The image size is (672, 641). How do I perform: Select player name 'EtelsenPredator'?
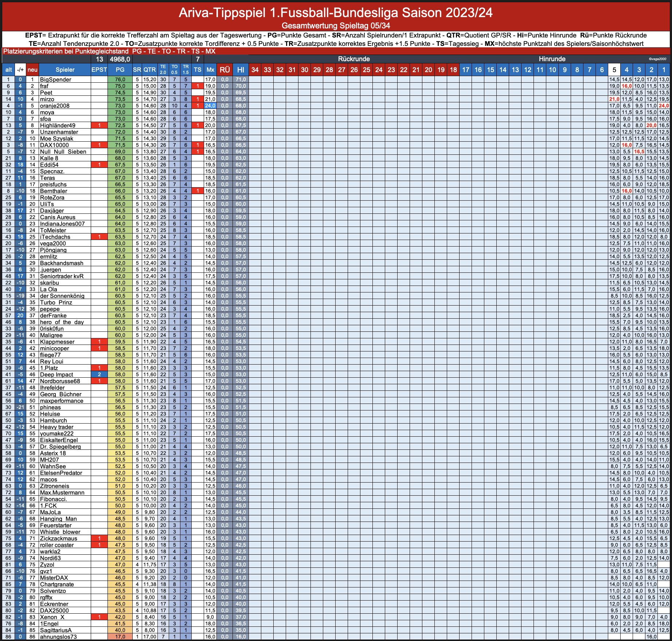pos(61,473)
